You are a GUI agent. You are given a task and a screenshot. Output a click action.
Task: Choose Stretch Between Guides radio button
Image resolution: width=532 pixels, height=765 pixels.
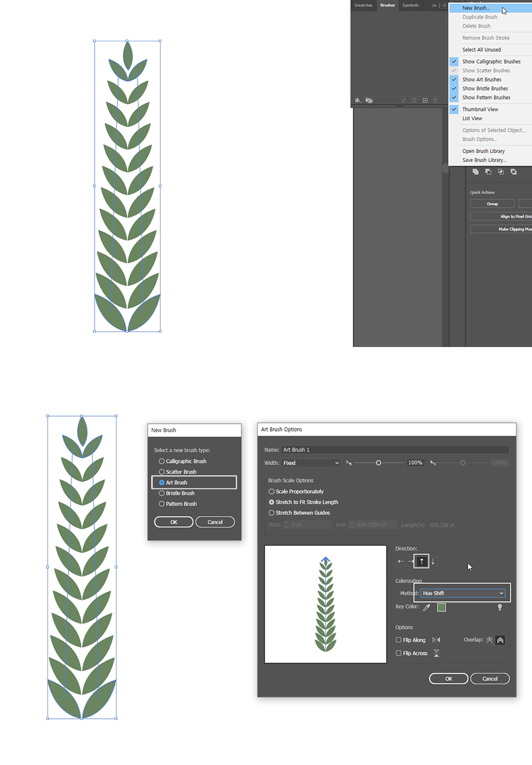[x=272, y=513]
